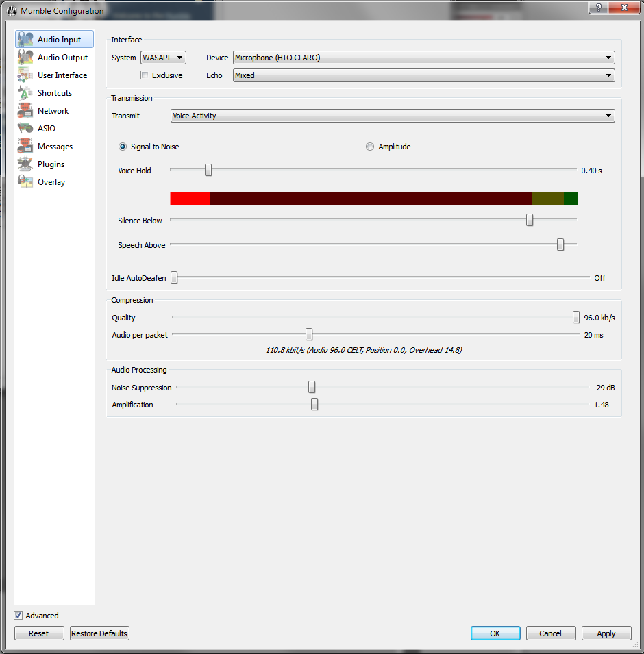The height and width of the screenshot is (654, 644).
Task: Click the help question mark button
Action: (x=599, y=8)
